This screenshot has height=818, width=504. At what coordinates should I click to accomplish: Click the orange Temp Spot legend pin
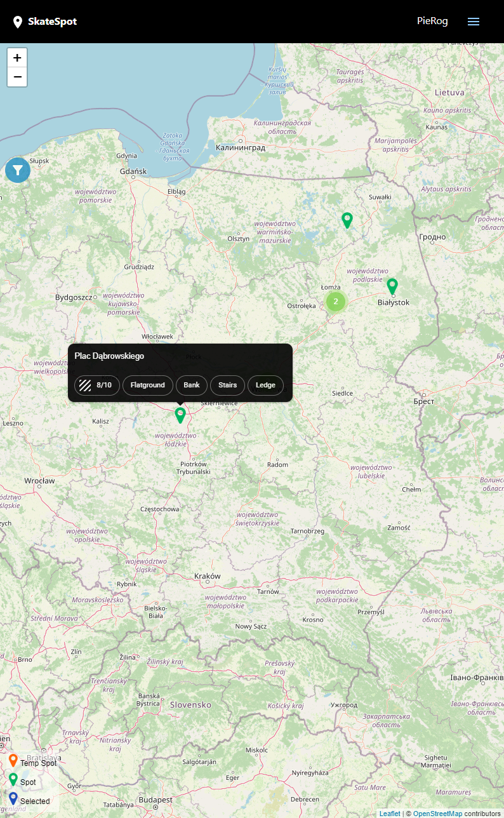(x=13, y=761)
